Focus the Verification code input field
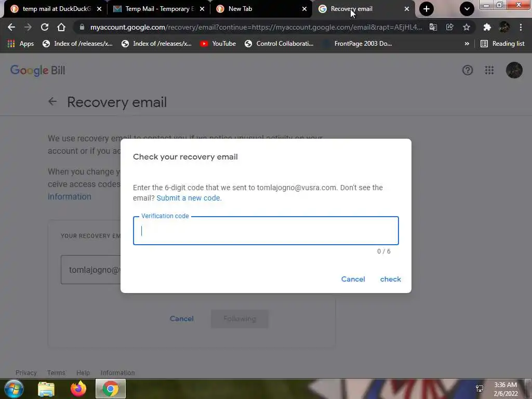The width and height of the screenshot is (532, 399). [x=265, y=231]
